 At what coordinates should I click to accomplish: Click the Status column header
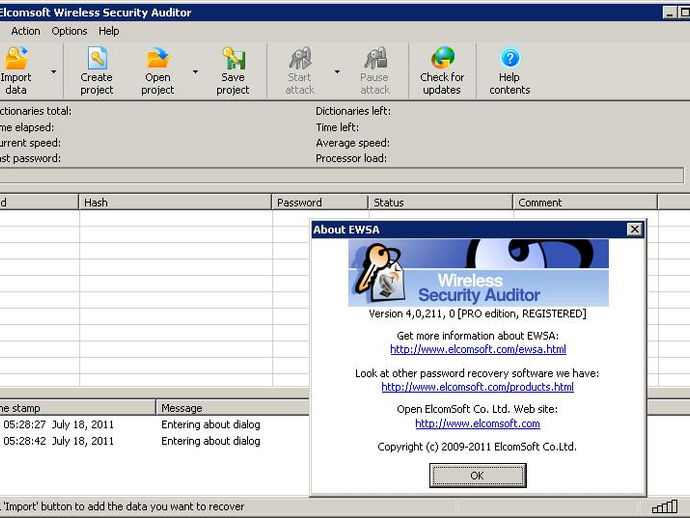point(440,202)
